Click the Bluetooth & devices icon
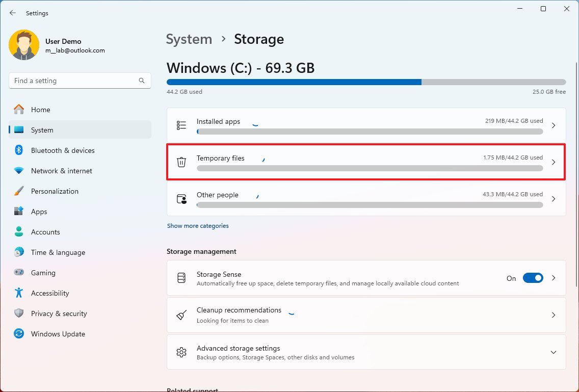579x392 pixels. [19, 150]
